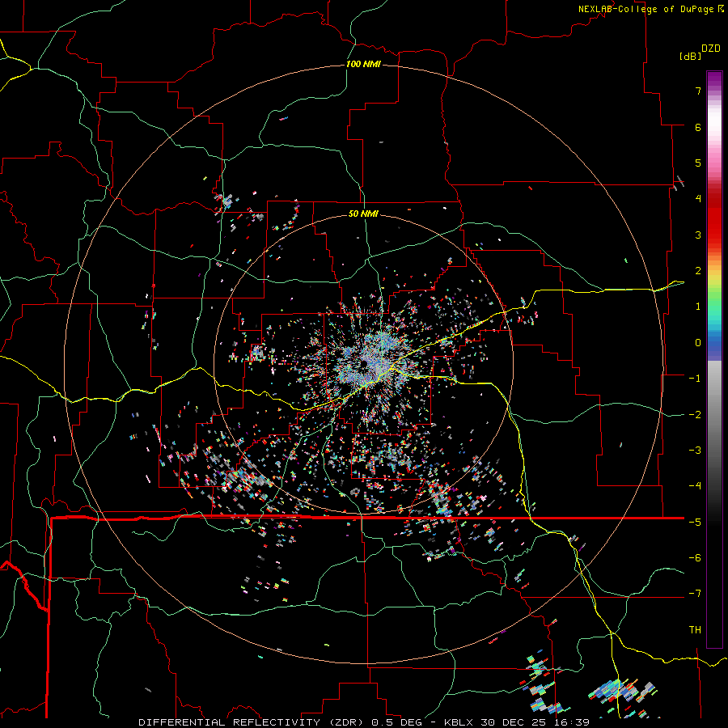Viewport: 728px width, 728px height.
Task: Click the -5 dB label on the legend
Action: click(695, 523)
